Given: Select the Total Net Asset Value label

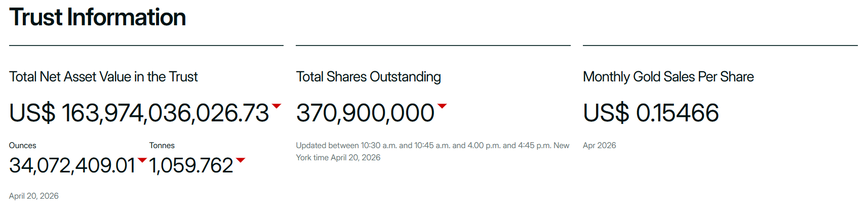Looking at the screenshot, I should point(103,77).
